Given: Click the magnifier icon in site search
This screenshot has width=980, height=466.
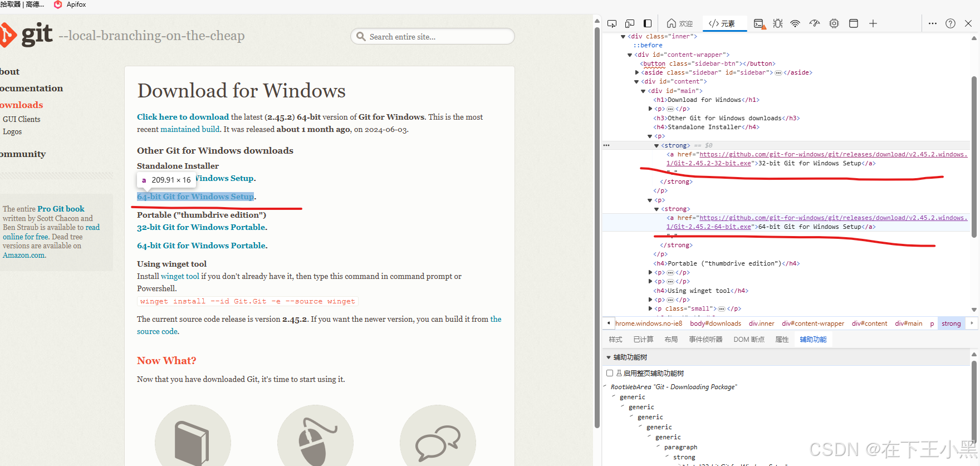Looking at the screenshot, I should (x=361, y=37).
